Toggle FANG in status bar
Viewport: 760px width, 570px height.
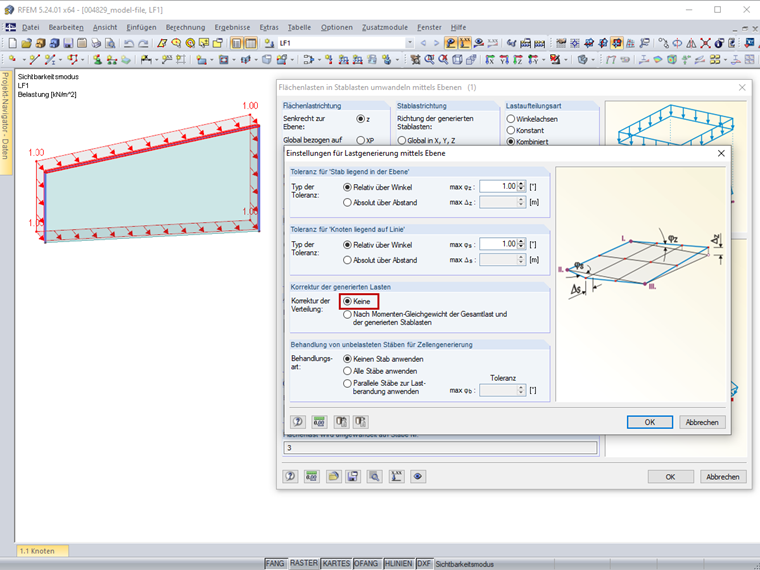(x=275, y=564)
